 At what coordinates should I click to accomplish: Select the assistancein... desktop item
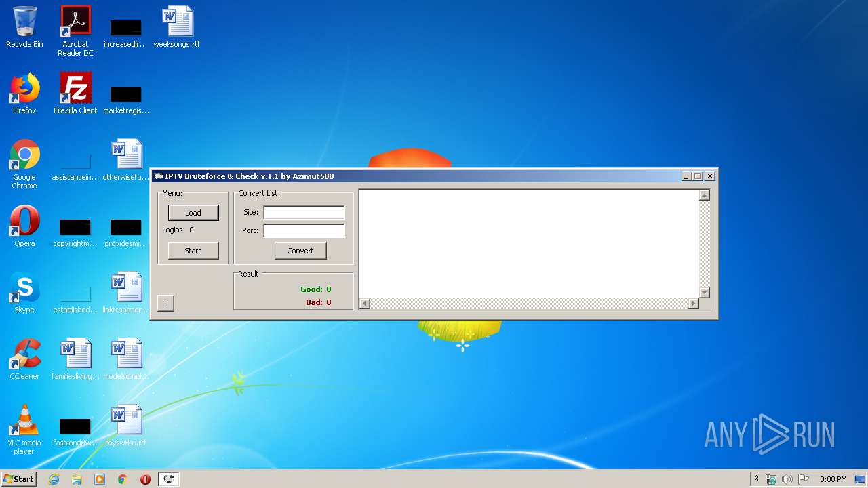(x=75, y=165)
